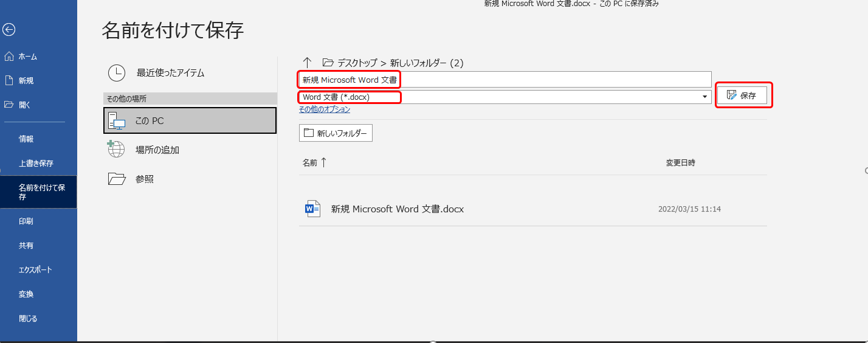Open the Word 文書 (*.docx) file type dropdown
Image resolution: width=868 pixels, height=343 pixels.
[x=505, y=97]
